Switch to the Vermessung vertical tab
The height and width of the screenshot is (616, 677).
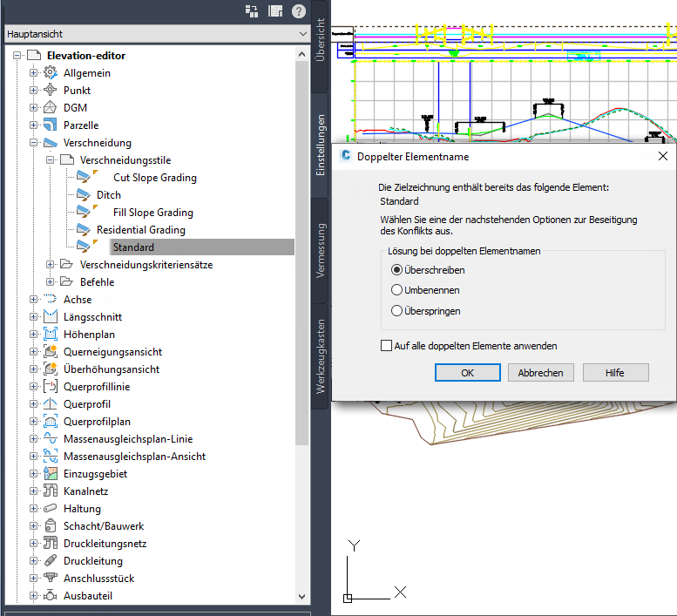320,250
